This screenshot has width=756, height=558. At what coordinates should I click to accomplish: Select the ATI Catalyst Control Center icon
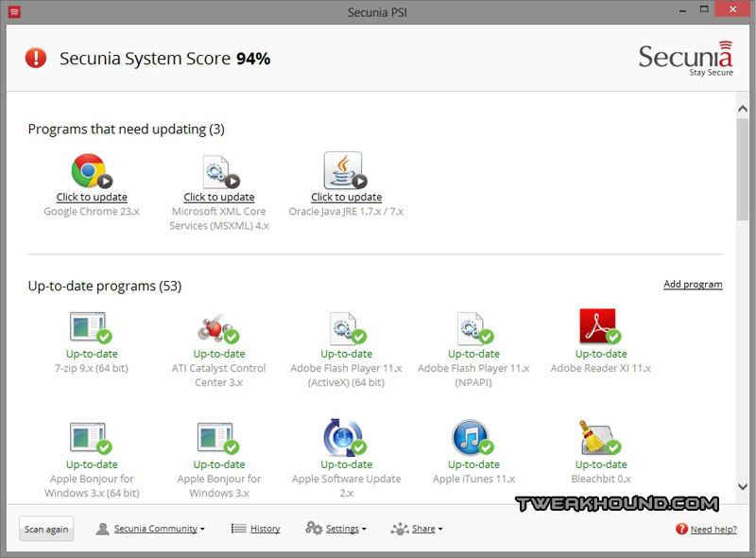pyautogui.click(x=218, y=328)
